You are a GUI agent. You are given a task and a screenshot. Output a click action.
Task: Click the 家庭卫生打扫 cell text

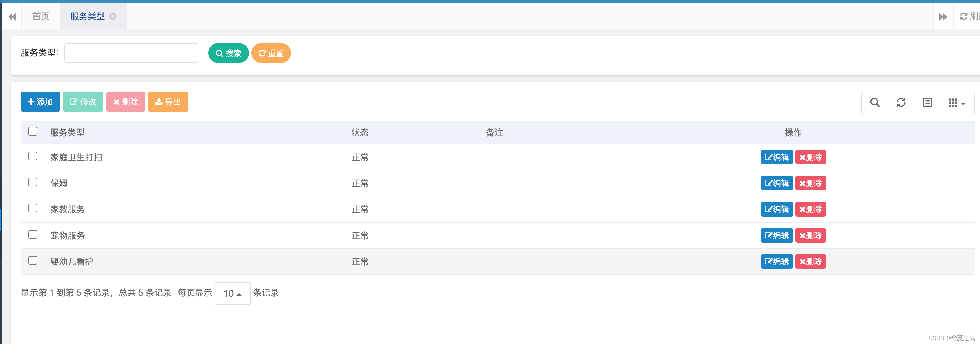pos(76,157)
